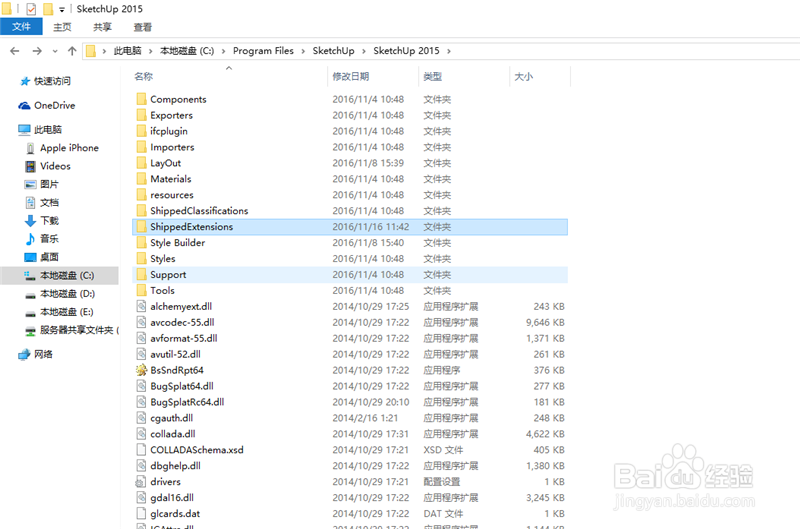This screenshot has width=800, height=529.
Task: Click the quick access toolbar properties icon
Action: pyautogui.click(x=31, y=9)
